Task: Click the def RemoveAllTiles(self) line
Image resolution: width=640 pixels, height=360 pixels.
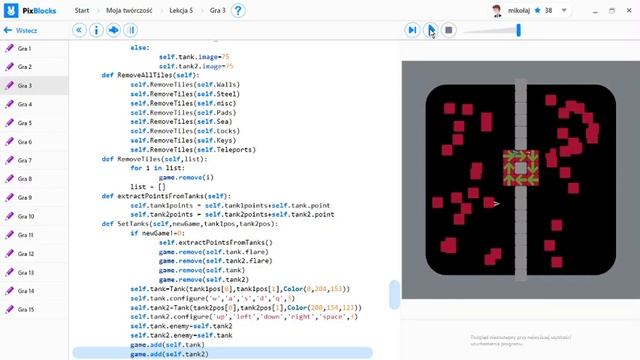Action: tap(150, 75)
